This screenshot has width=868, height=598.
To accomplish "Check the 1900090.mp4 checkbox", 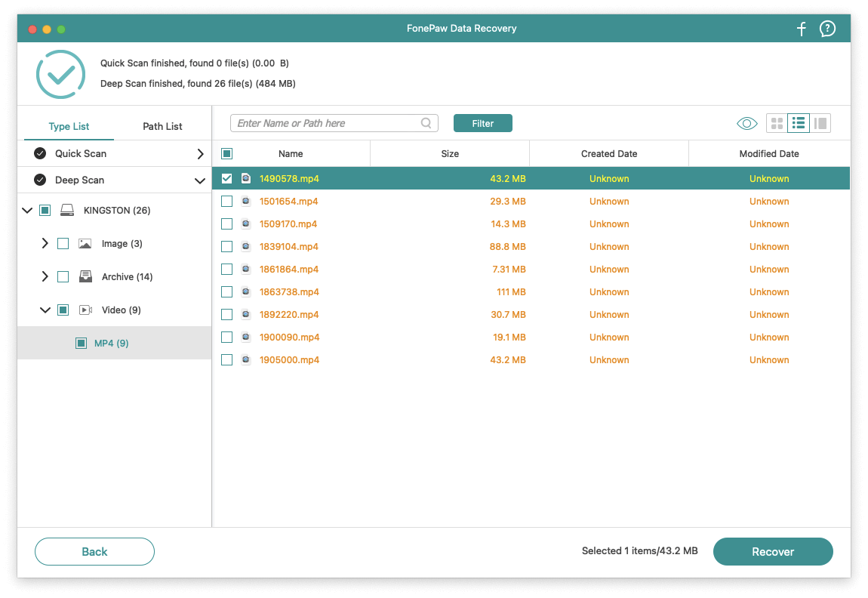I will pos(227,338).
